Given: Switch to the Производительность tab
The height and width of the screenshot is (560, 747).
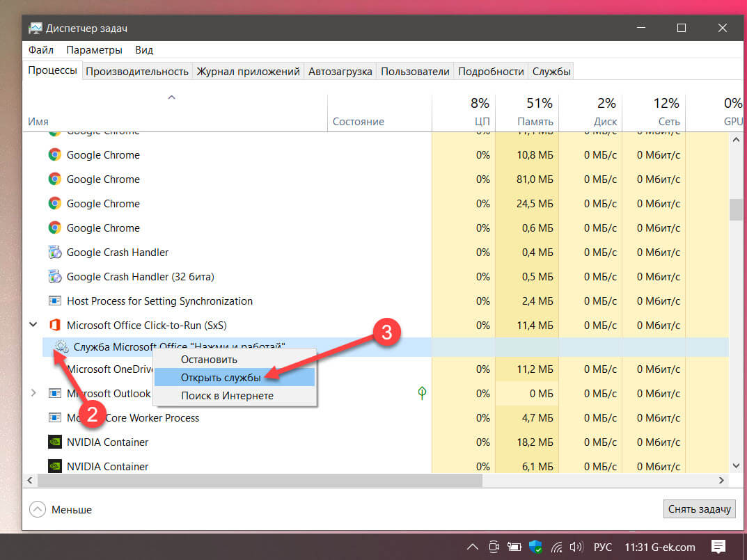Looking at the screenshot, I should [137, 72].
